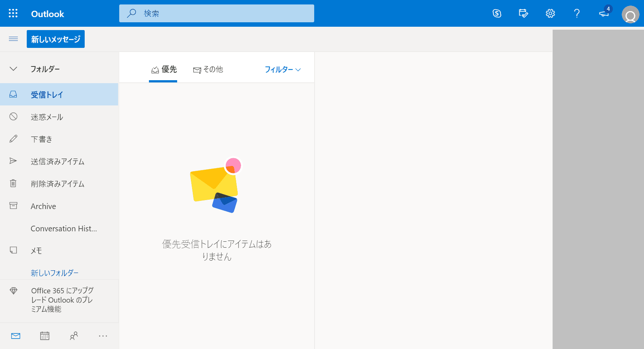This screenshot has height=349, width=644.
Task: Open People contacts in bottom bar
Action: pyautogui.click(x=74, y=336)
